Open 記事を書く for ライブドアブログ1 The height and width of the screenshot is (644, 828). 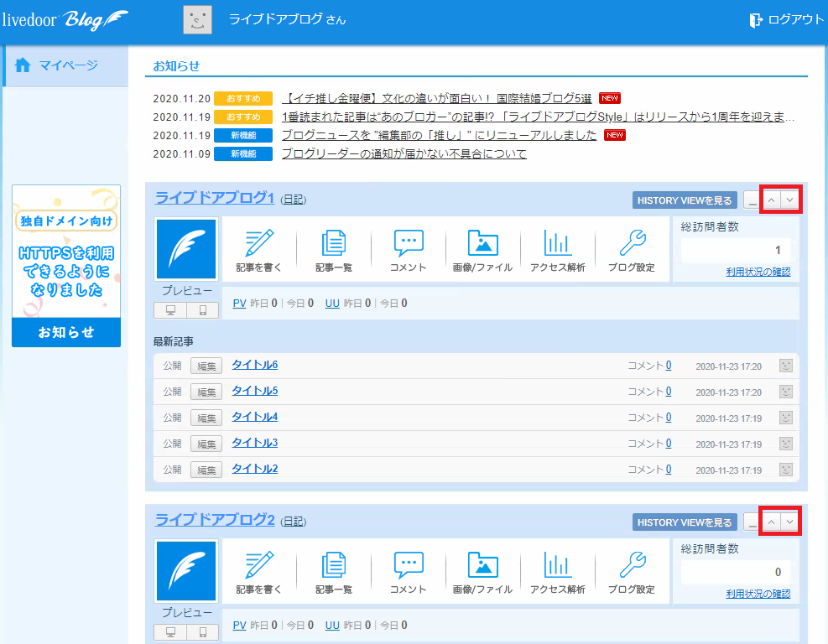(258, 250)
